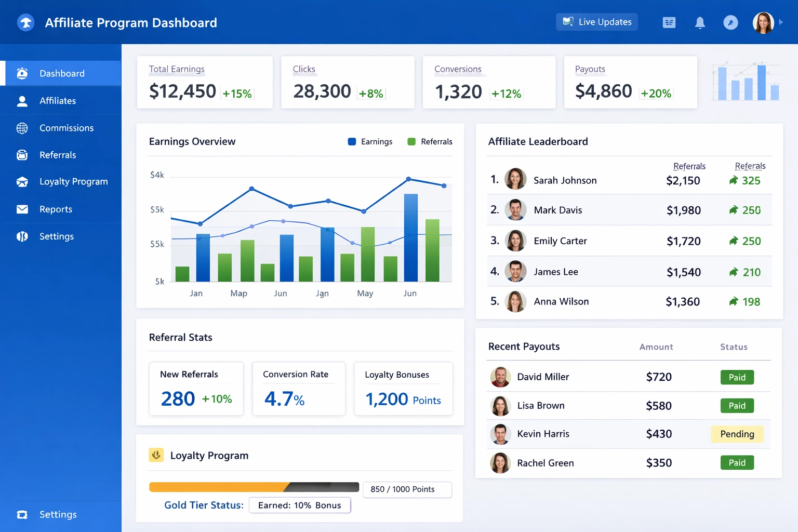Click the Loyalty Program star icon in sidebar
Image resolution: width=798 pixels, height=532 pixels.
click(x=22, y=182)
